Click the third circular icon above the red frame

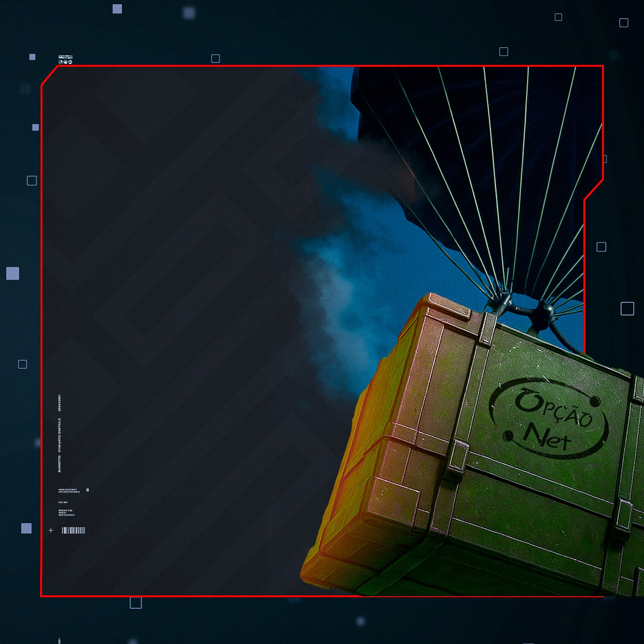point(70,62)
